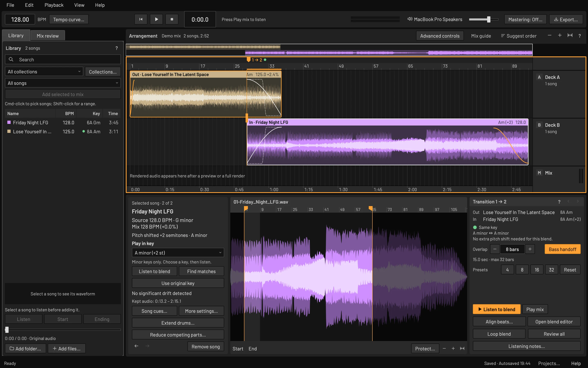Screen dimensions: 588x368
Task: Click the library Search field
Action: (x=63, y=59)
